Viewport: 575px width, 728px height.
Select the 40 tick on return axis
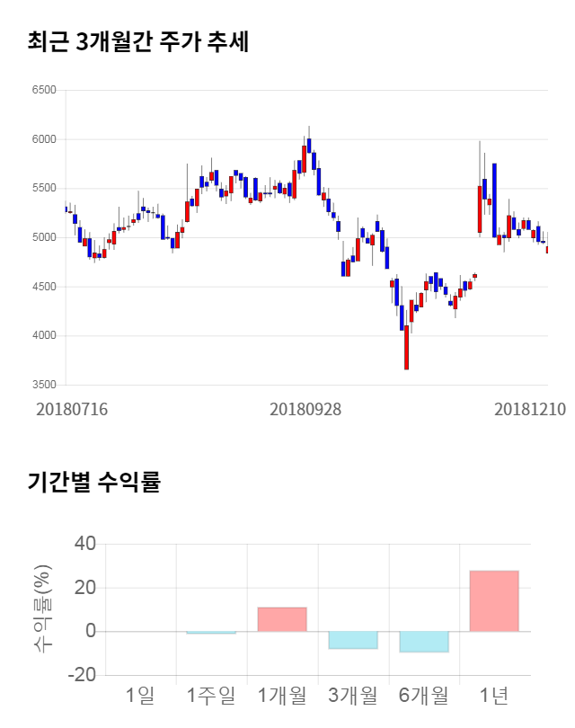(x=84, y=544)
